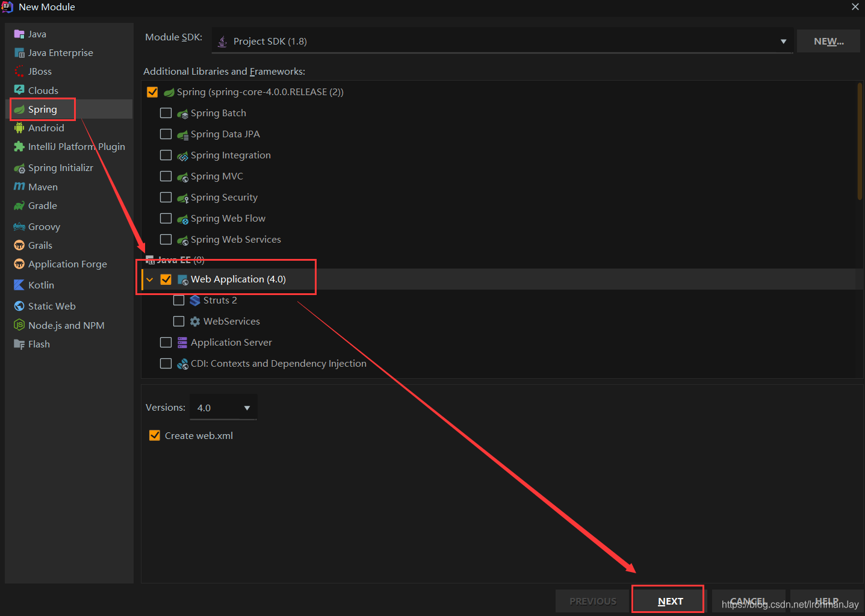Open the Versions 4.0 dropdown
This screenshot has width=865, height=616.
tap(223, 408)
